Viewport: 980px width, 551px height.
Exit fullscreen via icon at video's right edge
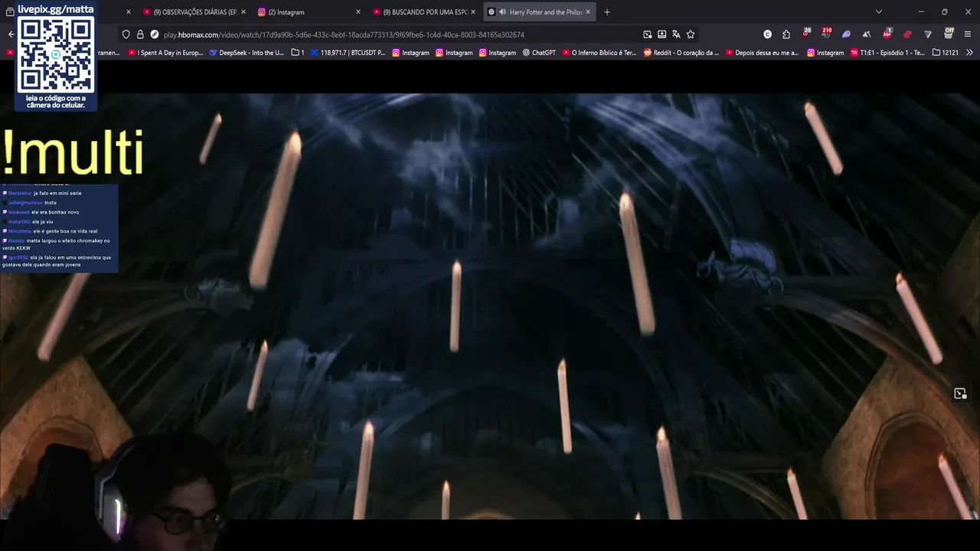pos(960,393)
